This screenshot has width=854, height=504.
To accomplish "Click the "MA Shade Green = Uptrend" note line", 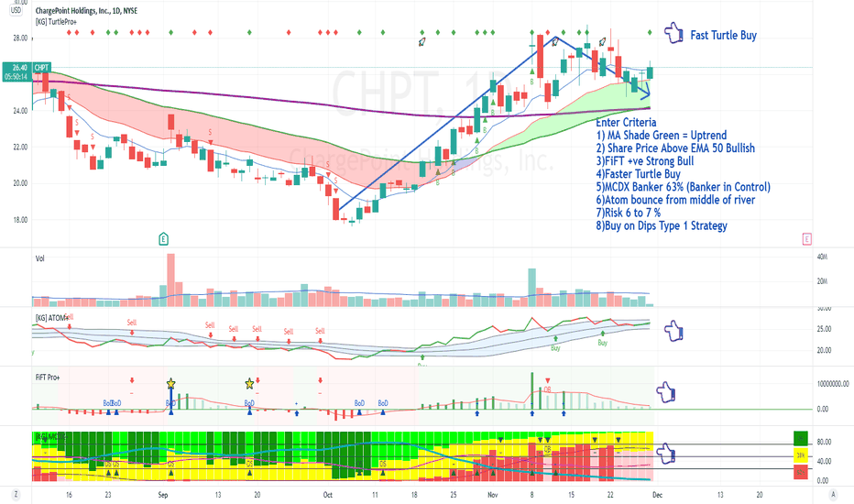I will 662,135.
